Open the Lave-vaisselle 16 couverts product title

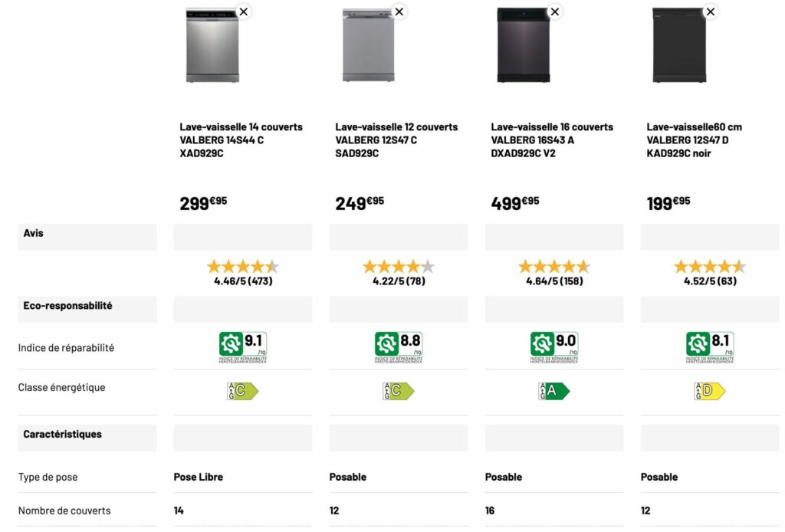point(552,140)
